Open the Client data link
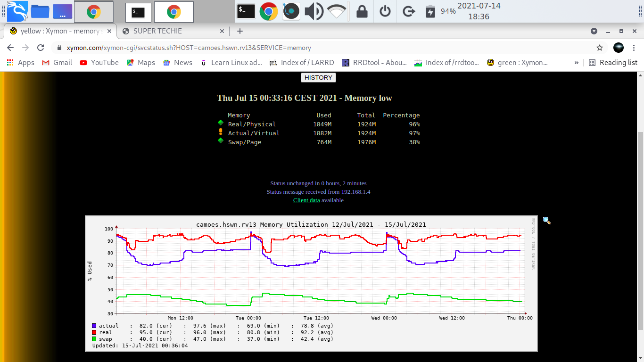This screenshot has height=362, width=644. click(306, 200)
